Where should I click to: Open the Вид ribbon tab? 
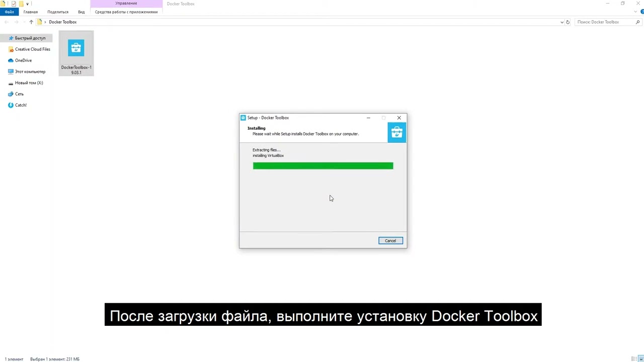click(x=82, y=12)
